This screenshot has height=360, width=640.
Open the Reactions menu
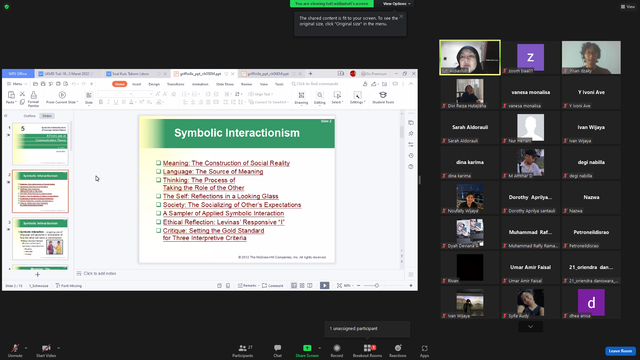tap(398, 350)
